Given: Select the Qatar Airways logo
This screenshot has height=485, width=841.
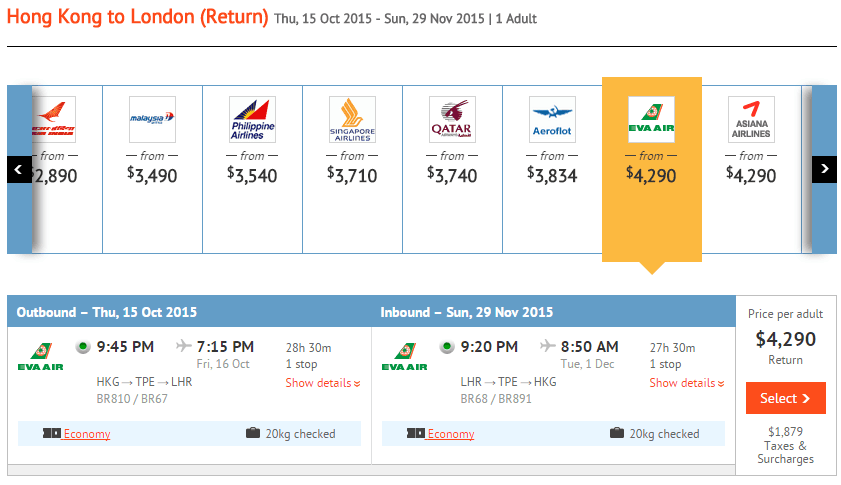Looking at the screenshot, I should [452, 120].
